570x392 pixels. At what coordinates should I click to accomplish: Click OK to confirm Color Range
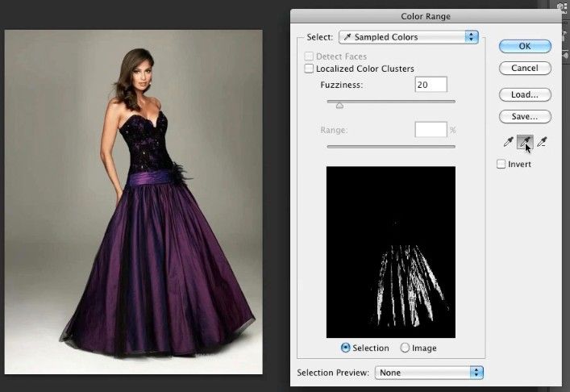coord(524,46)
